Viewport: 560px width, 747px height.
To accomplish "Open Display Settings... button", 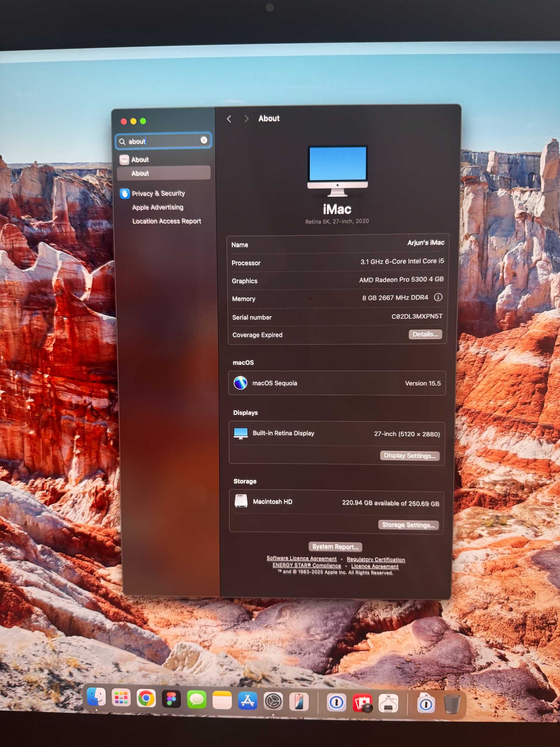I will [x=409, y=455].
